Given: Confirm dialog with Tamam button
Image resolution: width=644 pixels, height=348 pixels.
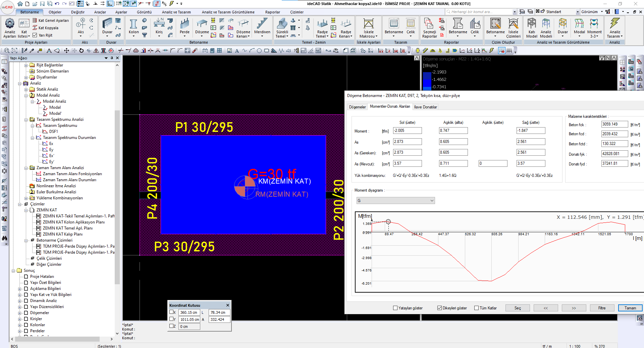Looking at the screenshot, I should coord(630,308).
